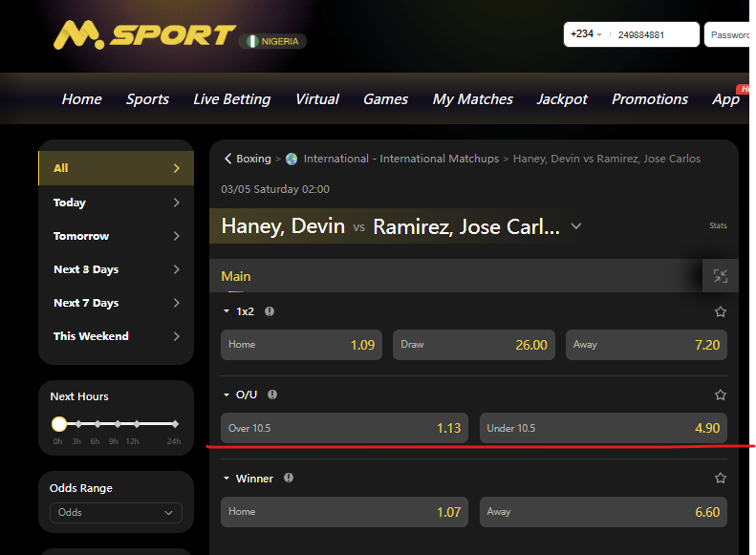Click the MSport logo
Image resolution: width=756 pixels, height=555 pixels.
(x=143, y=36)
